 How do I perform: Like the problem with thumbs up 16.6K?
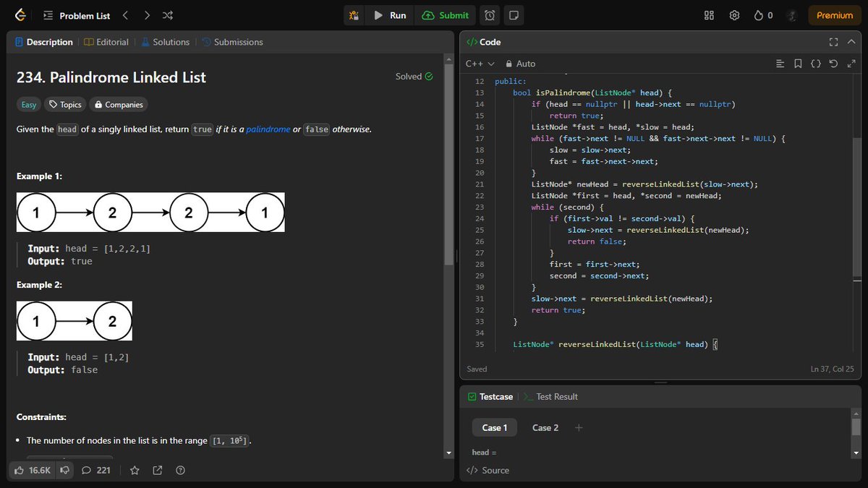[x=33, y=470]
